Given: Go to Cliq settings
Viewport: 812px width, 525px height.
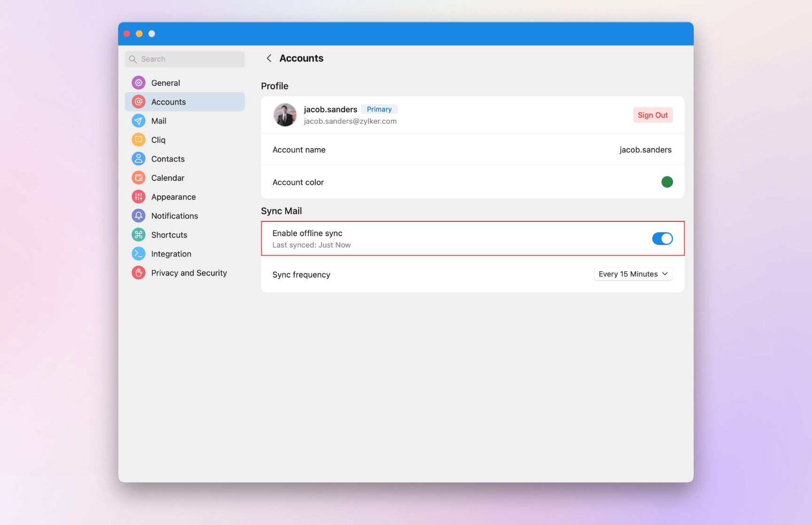Looking at the screenshot, I should [185, 140].
